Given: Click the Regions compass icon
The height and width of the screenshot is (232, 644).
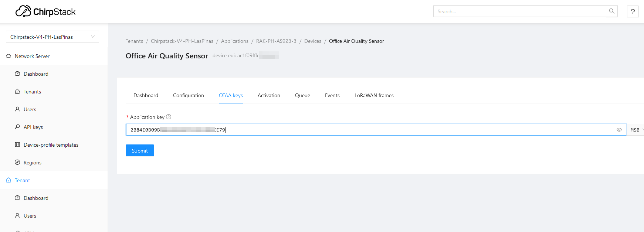Looking at the screenshot, I should (17, 163).
